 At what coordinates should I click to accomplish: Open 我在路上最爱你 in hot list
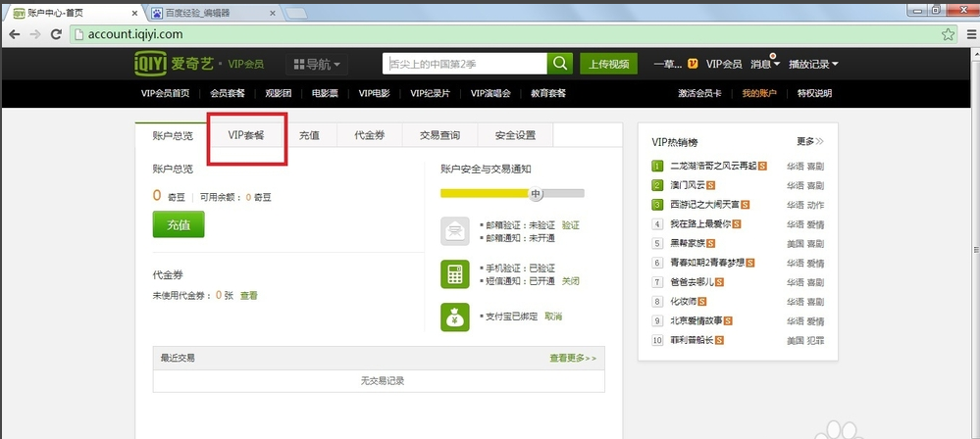(700, 224)
